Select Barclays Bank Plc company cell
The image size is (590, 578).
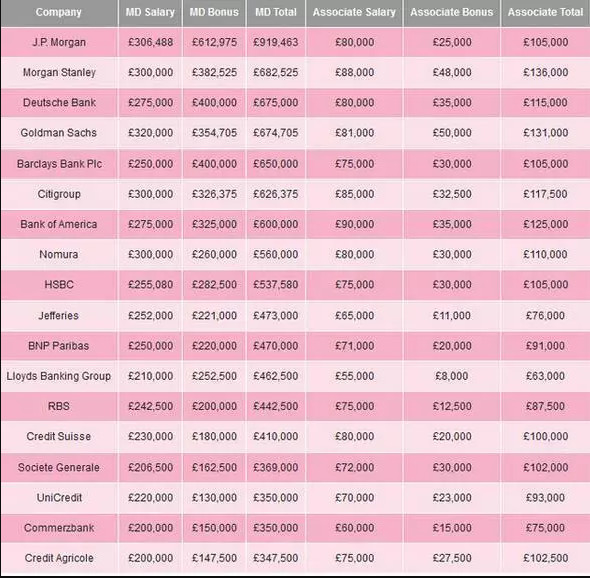(59, 164)
